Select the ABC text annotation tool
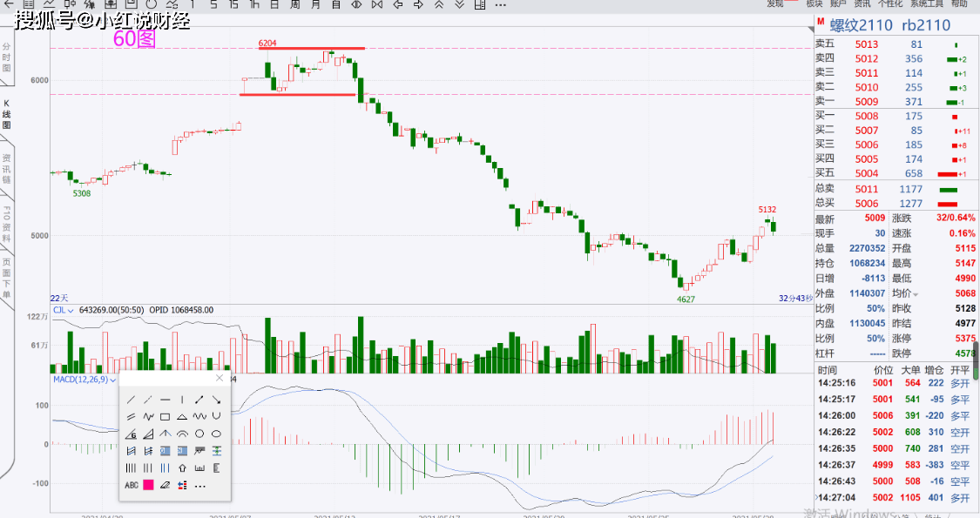The image size is (980, 518). coord(132,485)
